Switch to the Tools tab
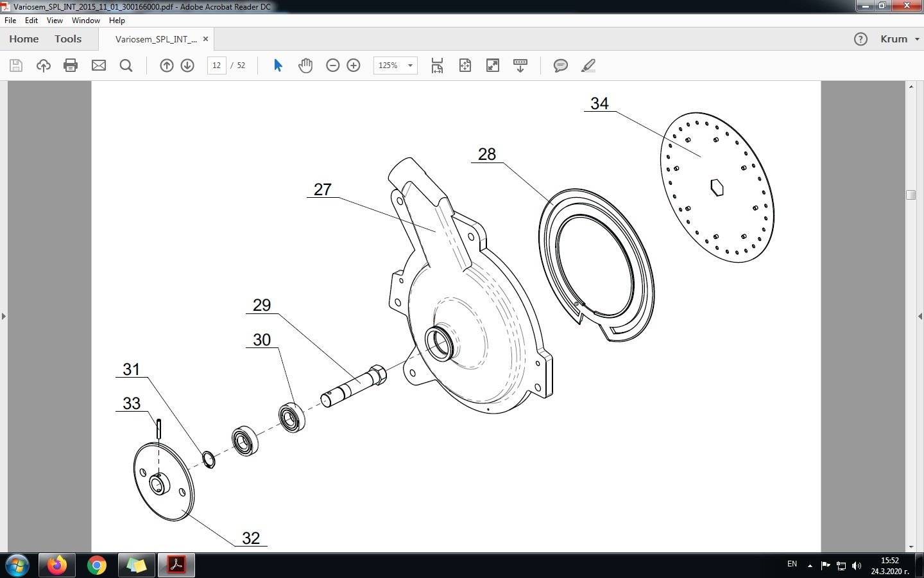The width and height of the screenshot is (924, 578). [x=68, y=39]
